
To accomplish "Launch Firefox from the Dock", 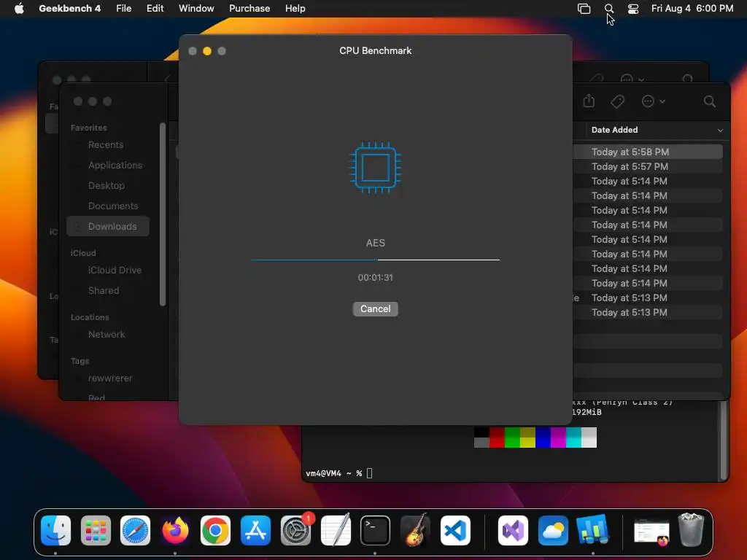I will pyautogui.click(x=175, y=531).
